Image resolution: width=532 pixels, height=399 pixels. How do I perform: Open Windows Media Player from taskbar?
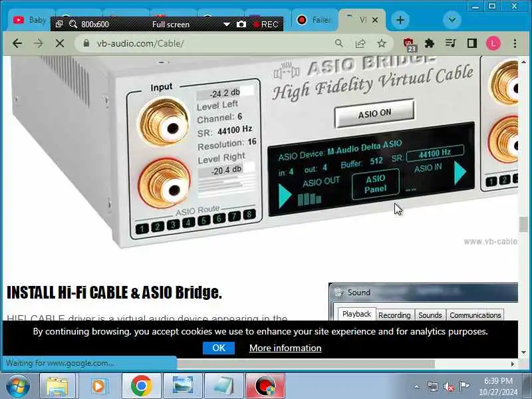pos(98,386)
